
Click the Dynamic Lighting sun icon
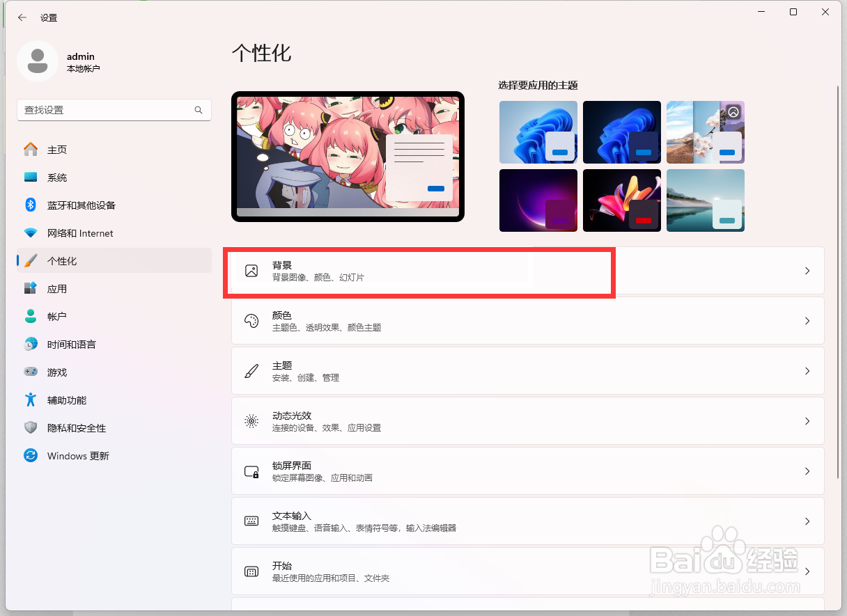pos(251,421)
